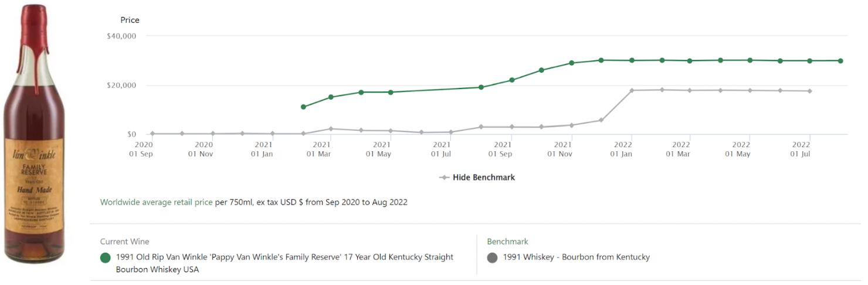Select the first green data point on chart
This screenshot has width=868, height=285.
303,107
